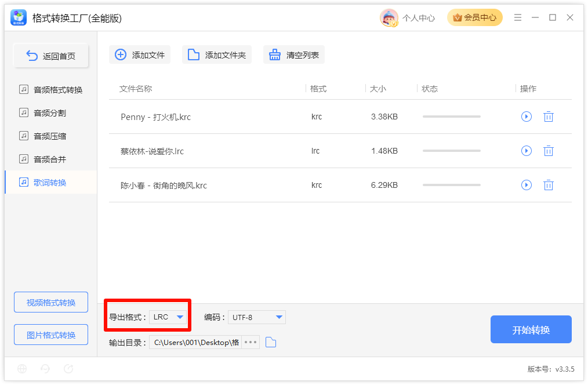The image size is (588, 385).
Task: Select 音频合并 audio merge item
Action: pos(50,159)
